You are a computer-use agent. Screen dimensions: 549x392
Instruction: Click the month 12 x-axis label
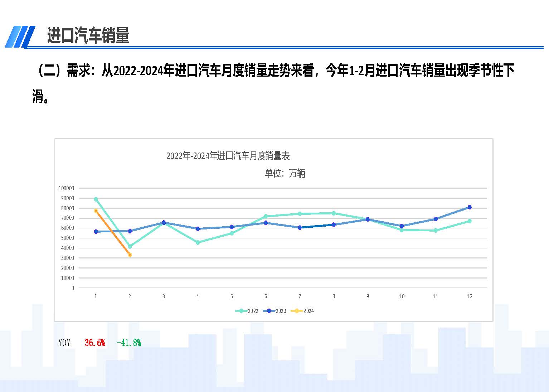(470, 296)
